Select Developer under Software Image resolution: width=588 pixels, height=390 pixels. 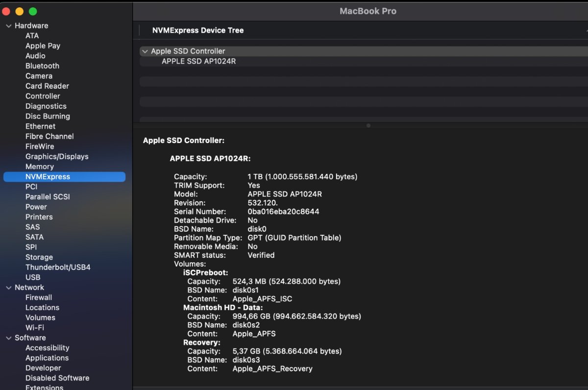43,368
